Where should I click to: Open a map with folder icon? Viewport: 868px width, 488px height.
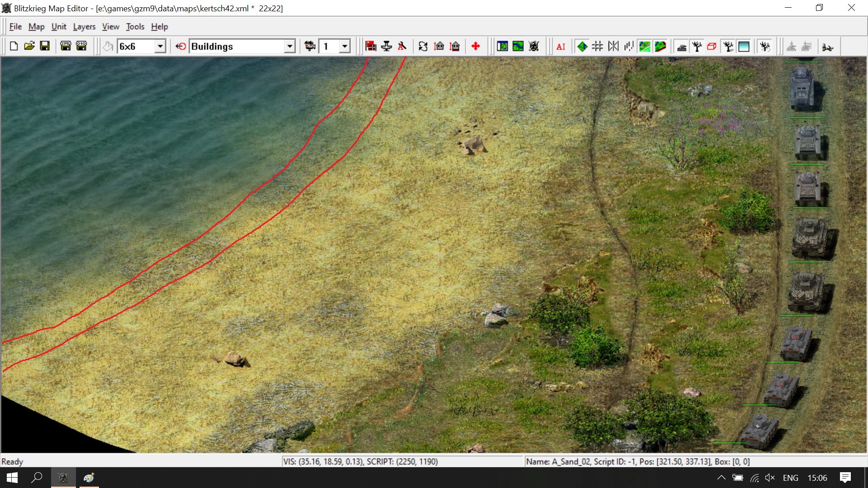pos(29,46)
